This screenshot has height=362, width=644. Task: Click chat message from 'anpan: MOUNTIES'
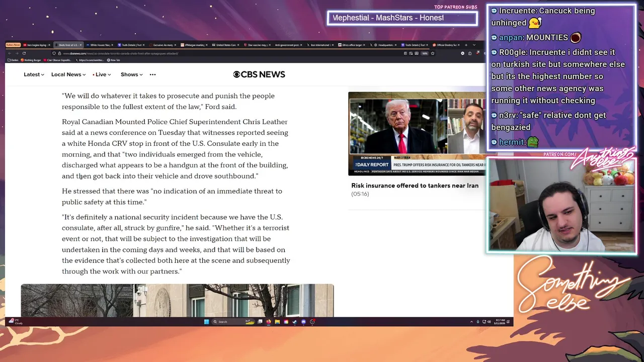click(x=536, y=38)
